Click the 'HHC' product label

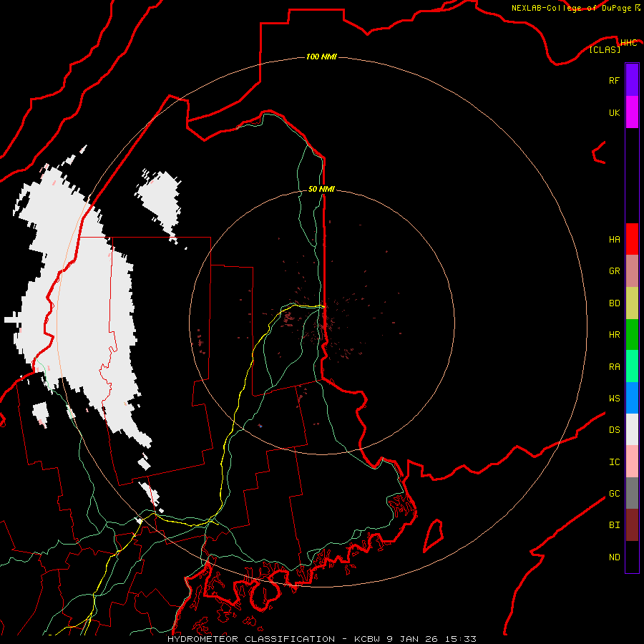pos(629,43)
